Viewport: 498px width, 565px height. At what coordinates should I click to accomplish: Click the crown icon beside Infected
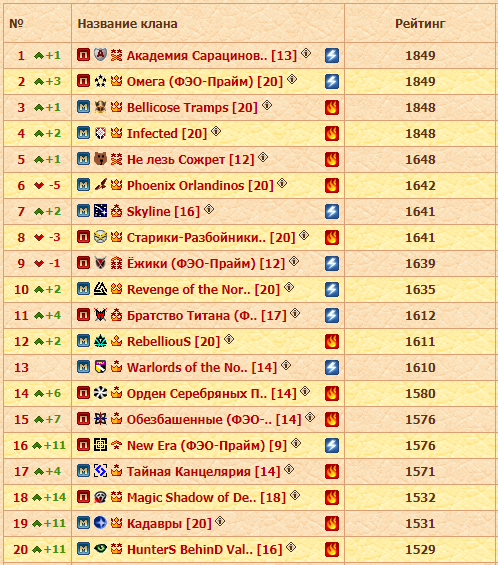[116, 133]
